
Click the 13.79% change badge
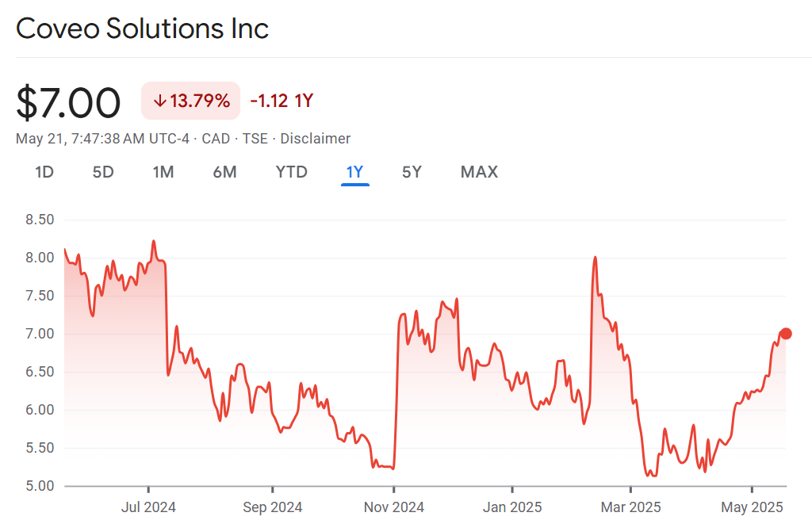pyautogui.click(x=190, y=101)
